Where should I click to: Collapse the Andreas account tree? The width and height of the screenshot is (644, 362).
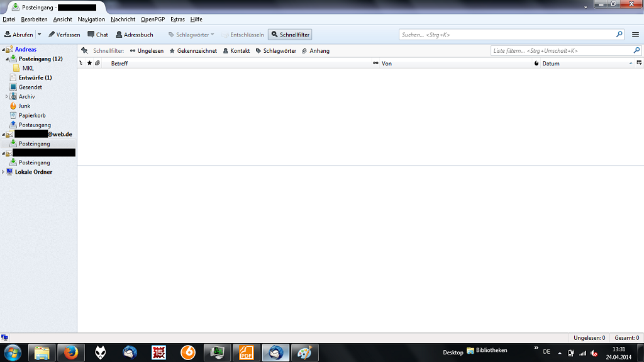[x=3, y=50]
